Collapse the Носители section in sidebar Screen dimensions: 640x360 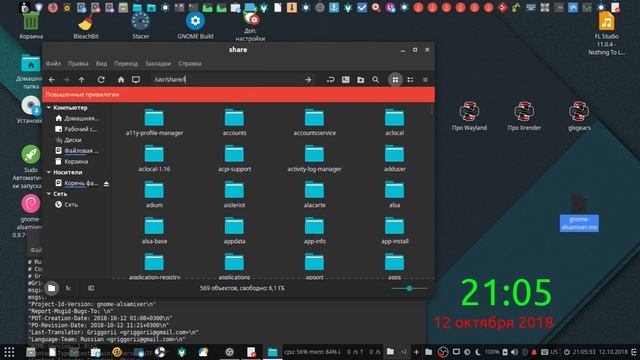49,172
